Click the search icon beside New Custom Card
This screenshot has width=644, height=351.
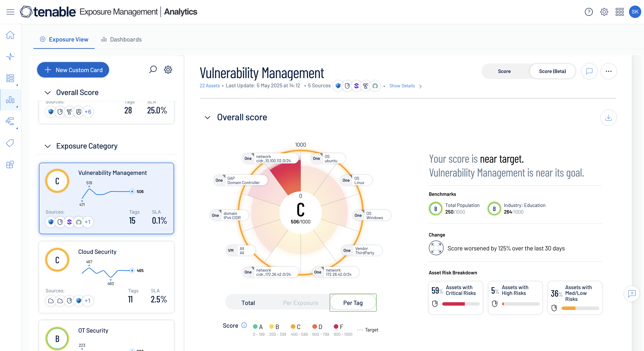[x=153, y=69]
